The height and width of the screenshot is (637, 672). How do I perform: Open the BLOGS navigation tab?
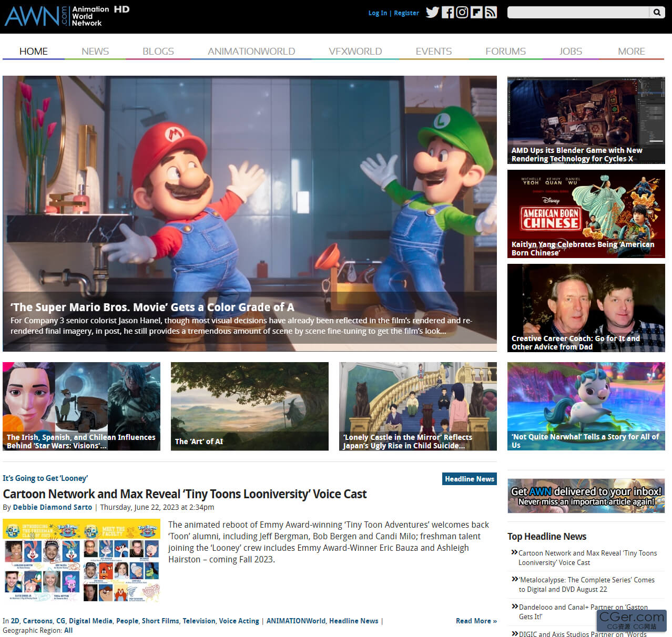pos(158,51)
